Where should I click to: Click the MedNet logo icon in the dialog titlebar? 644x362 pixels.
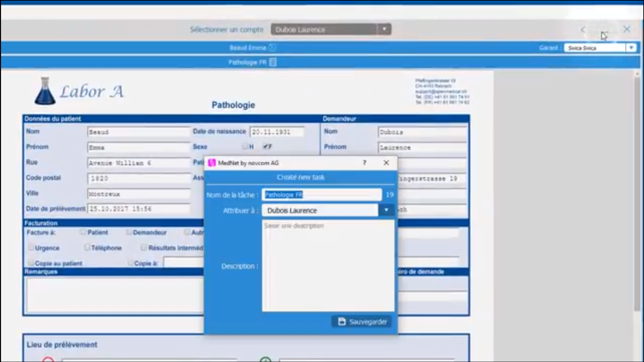(212, 163)
